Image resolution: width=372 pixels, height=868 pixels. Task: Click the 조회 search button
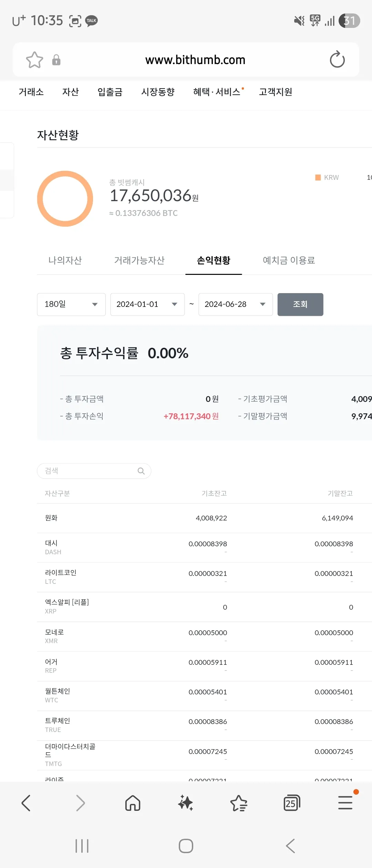[300, 304]
